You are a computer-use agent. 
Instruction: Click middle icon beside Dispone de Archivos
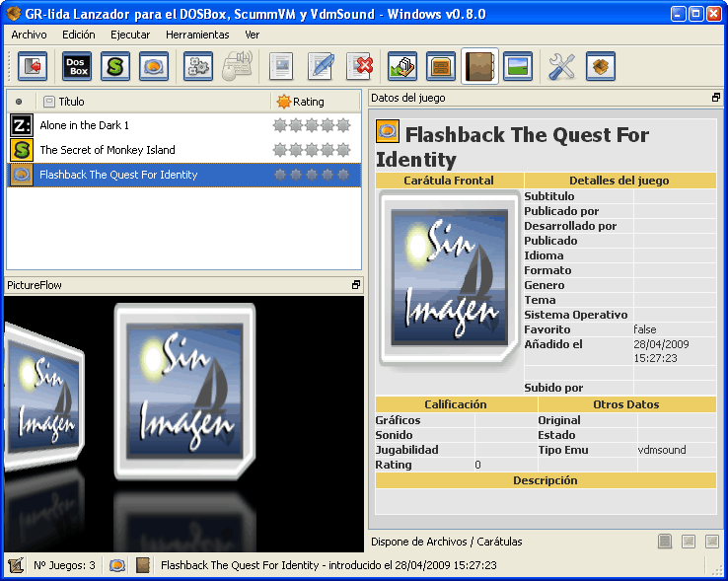(689, 542)
